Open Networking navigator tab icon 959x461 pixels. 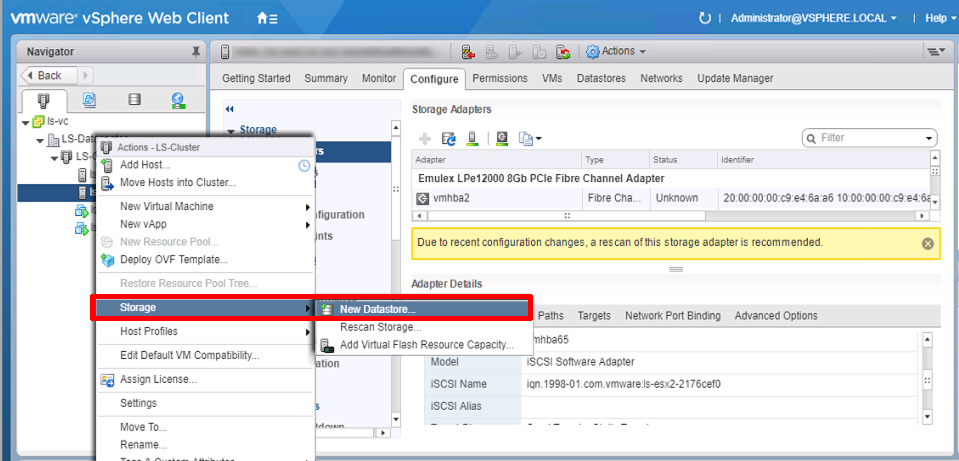pyautogui.click(x=178, y=100)
